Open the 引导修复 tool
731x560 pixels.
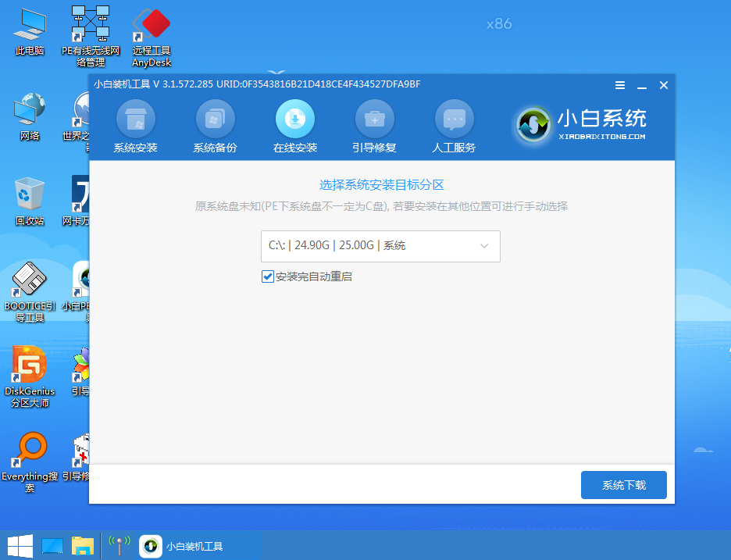point(374,127)
